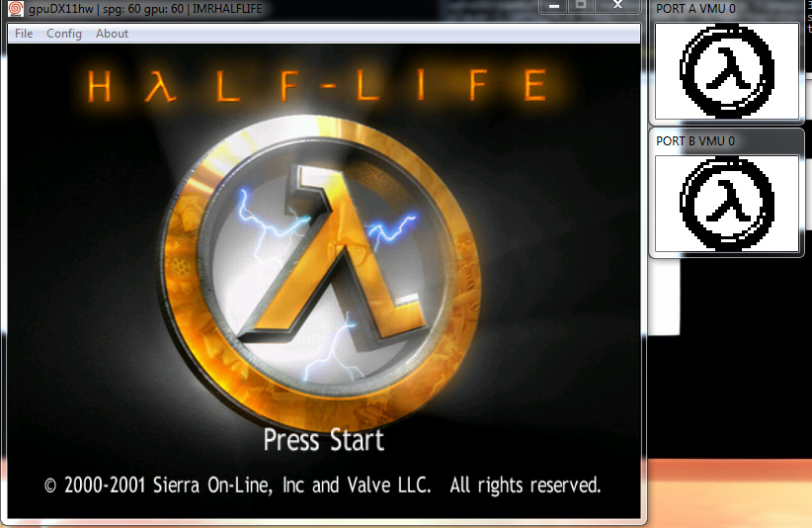Click the PORT A VMU 0 title
Screen dimensions: 812x528
tap(695, 9)
